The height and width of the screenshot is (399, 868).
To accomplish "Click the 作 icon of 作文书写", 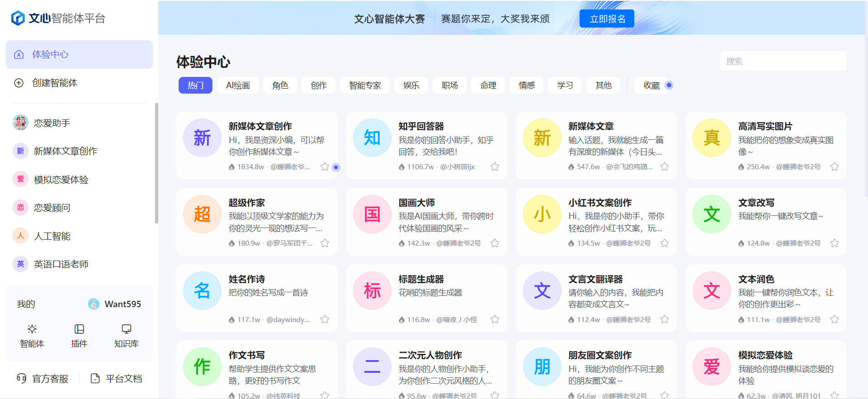I will point(202,366).
